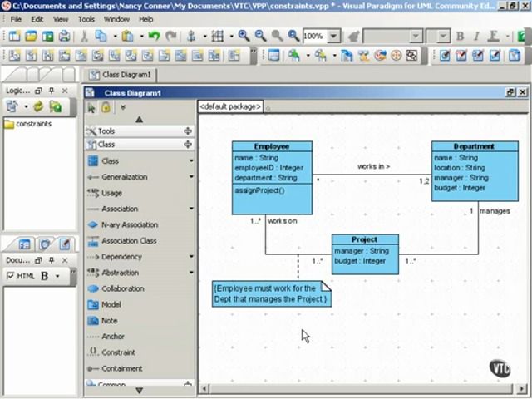
Task: Pin the Documentation panel
Action: [x=52, y=260]
